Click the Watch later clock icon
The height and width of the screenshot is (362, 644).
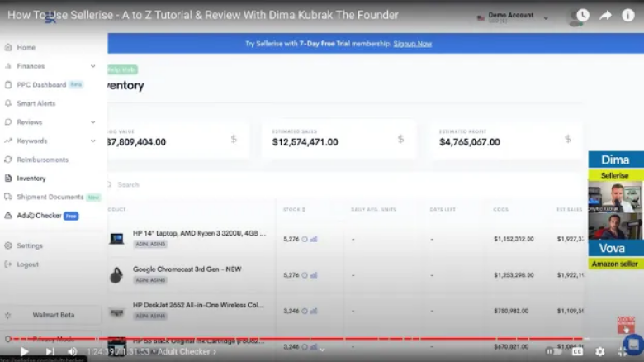pyautogui.click(x=583, y=15)
